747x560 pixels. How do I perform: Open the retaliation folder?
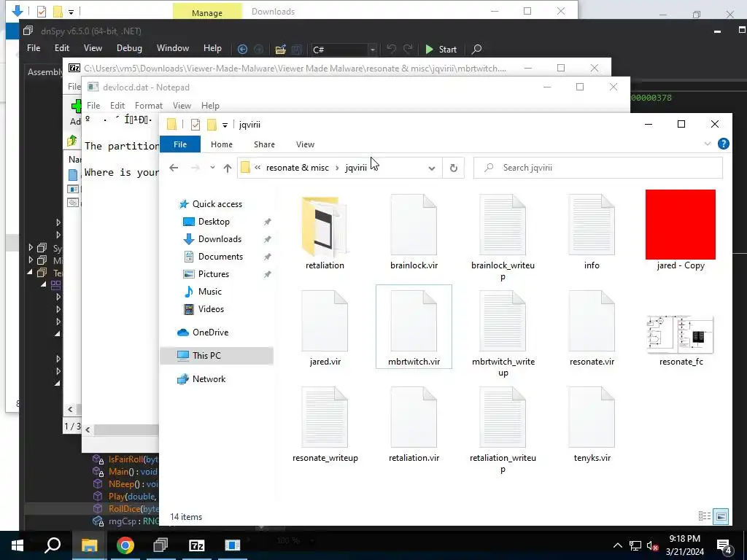click(x=325, y=232)
